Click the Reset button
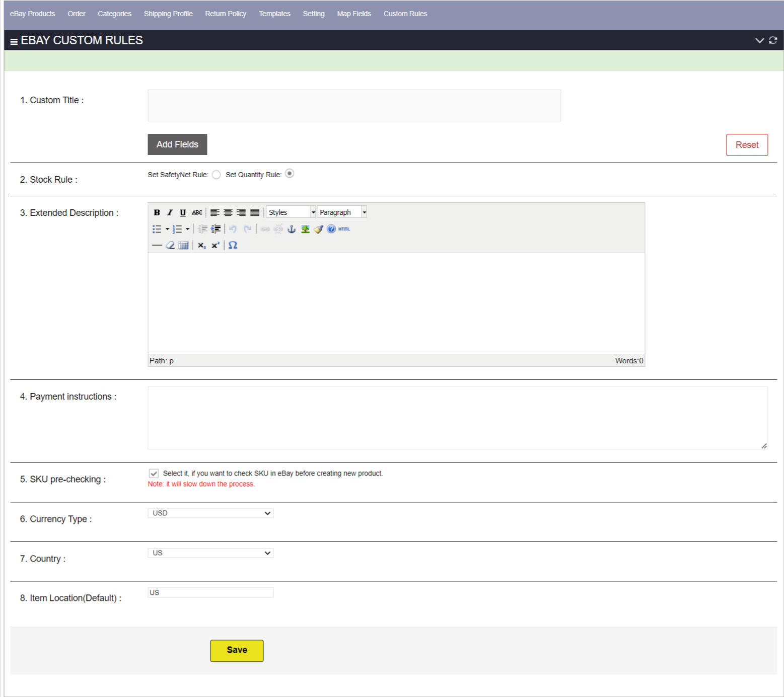Screen dimensions: 784x697 (747, 145)
